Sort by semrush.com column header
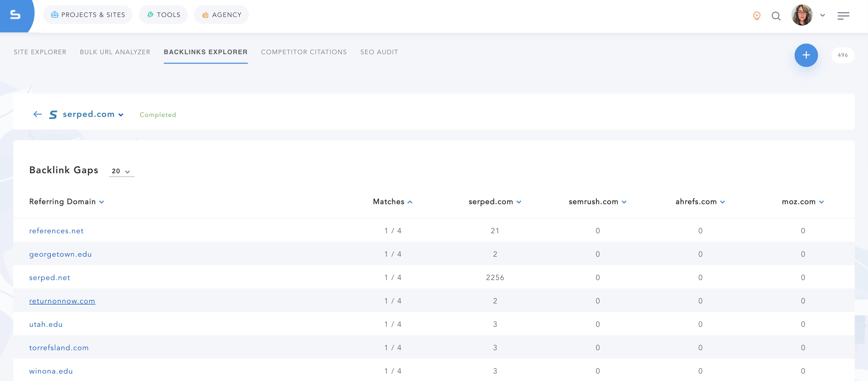This screenshot has height=381, width=868. coord(598,202)
